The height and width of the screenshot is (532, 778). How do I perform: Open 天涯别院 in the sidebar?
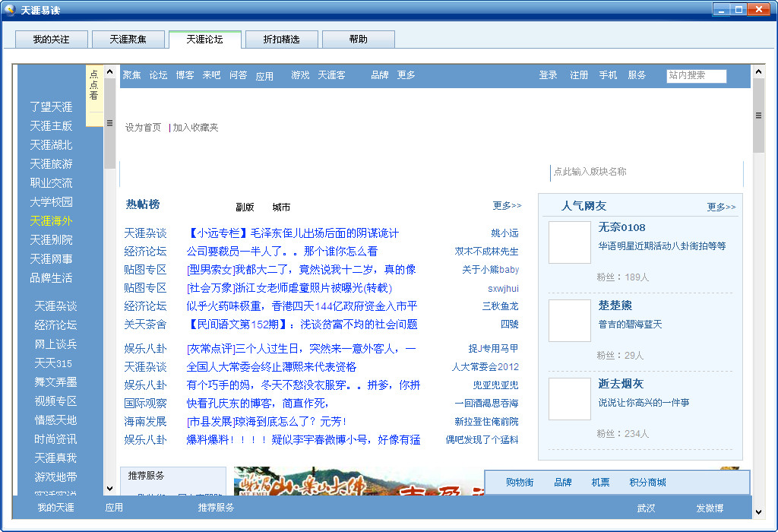tap(51, 240)
